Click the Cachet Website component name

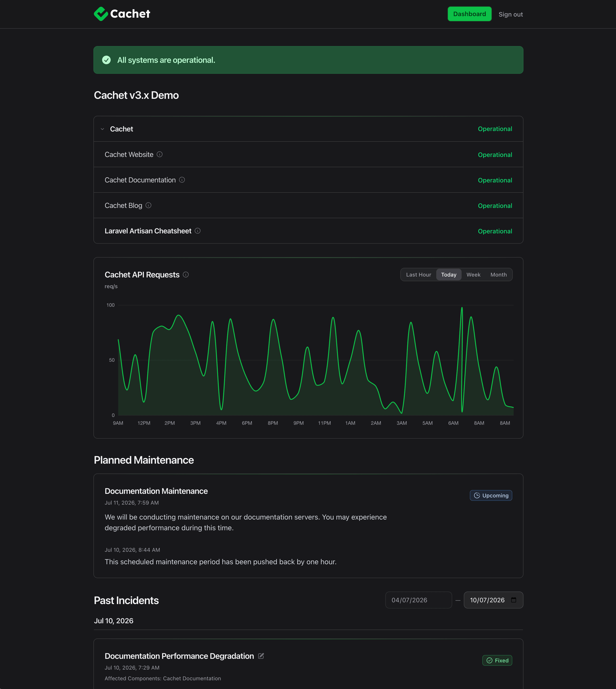129,154
